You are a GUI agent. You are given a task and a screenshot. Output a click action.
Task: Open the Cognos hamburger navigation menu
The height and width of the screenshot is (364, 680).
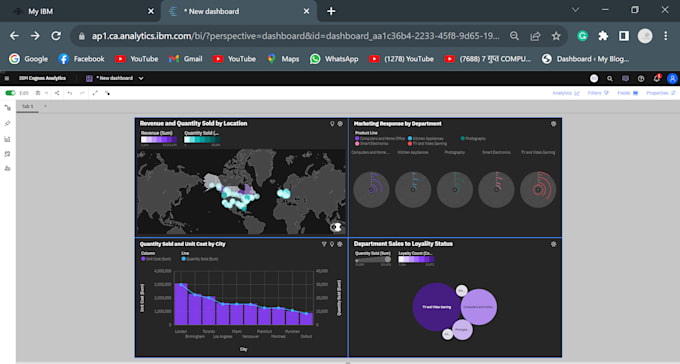click(x=7, y=79)
